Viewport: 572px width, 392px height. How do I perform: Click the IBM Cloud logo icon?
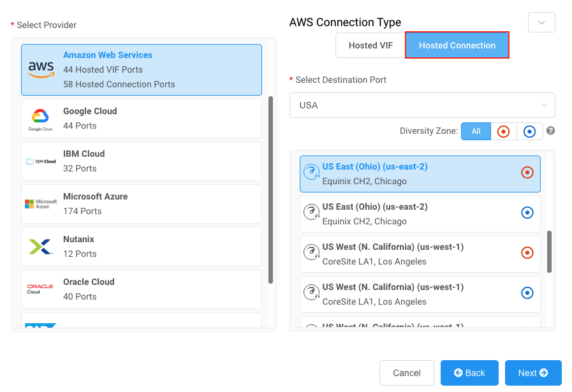click(40, 161)
